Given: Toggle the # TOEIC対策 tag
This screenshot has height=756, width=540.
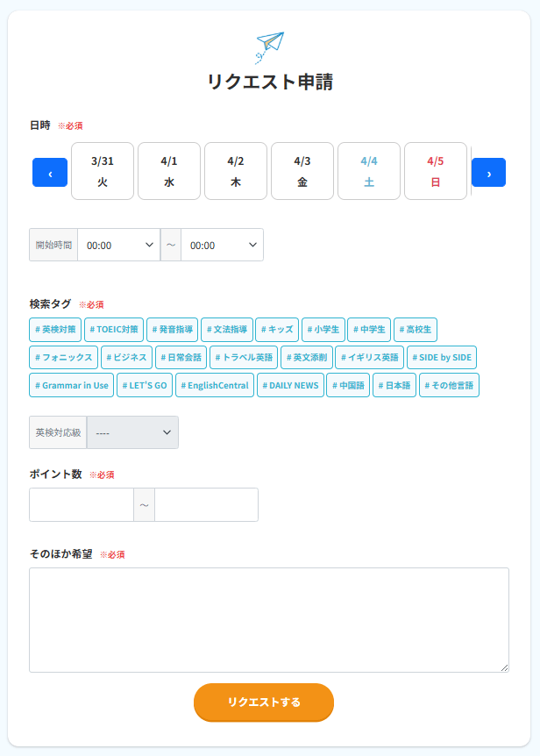Looking at the screenshot, I should [114, 330].
